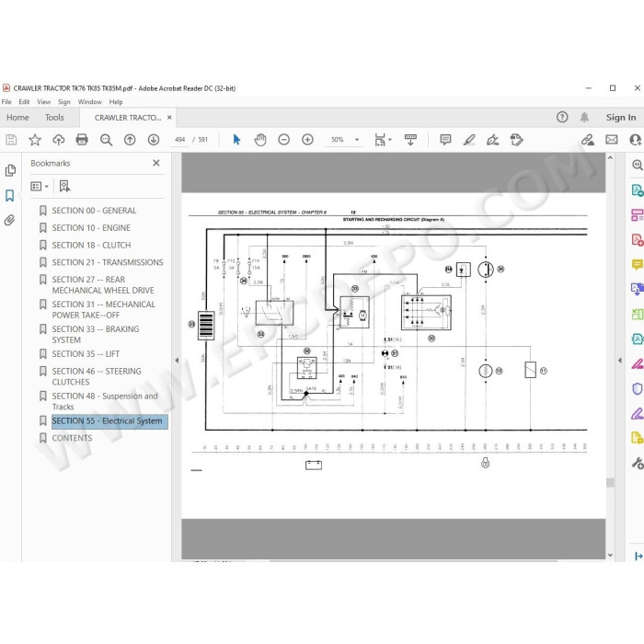This screenshot has height=644, width=644.
Task: Open the sign document tool
Action: 492,140
